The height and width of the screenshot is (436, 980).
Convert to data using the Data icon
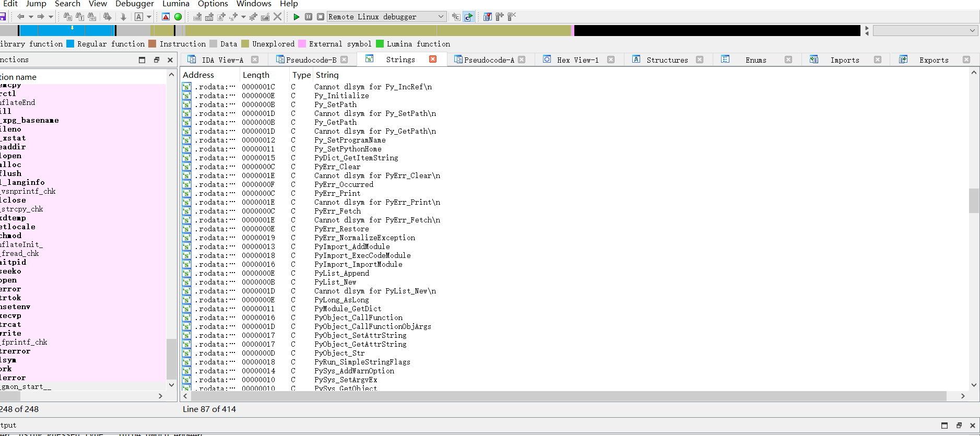point(209,17)
